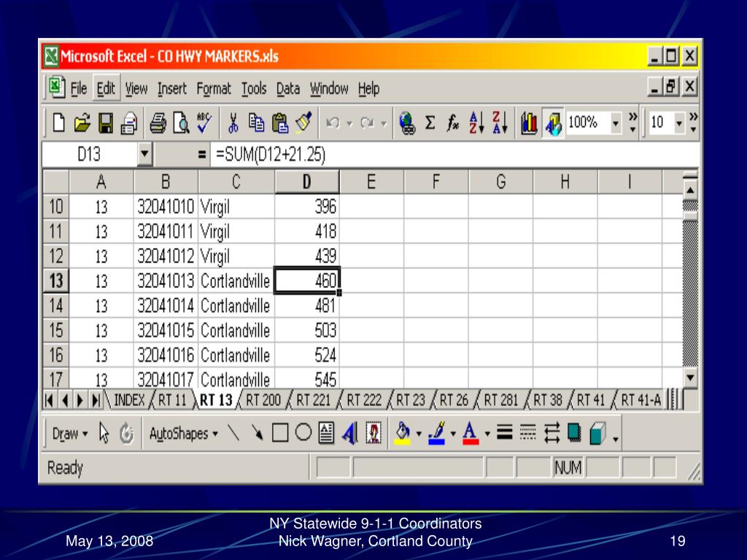Click the Paste clipboard icon
The image size is (747, 560).
[x=280, y=123]
